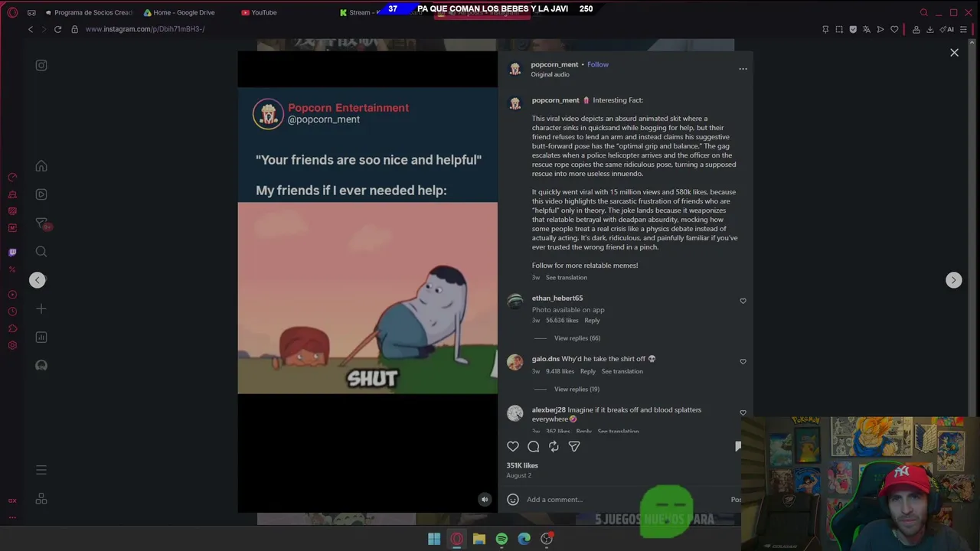
Task: Focus the Add a comment field
Action: (x=624, y=500)
